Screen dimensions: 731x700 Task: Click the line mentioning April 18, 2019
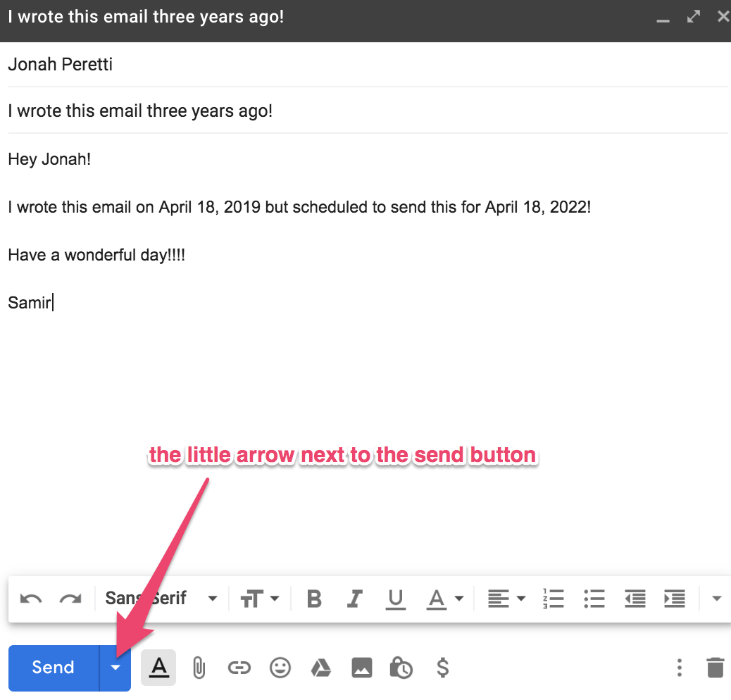pyautogui.click(x=299, y=207)
